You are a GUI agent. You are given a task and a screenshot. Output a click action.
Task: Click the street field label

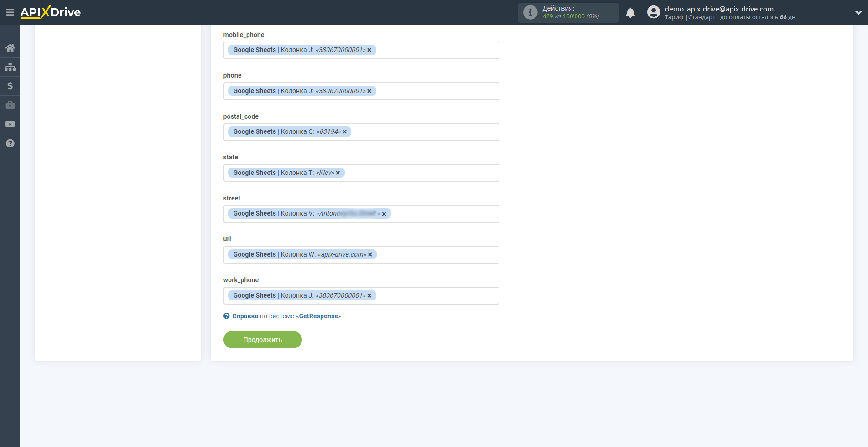232,198
